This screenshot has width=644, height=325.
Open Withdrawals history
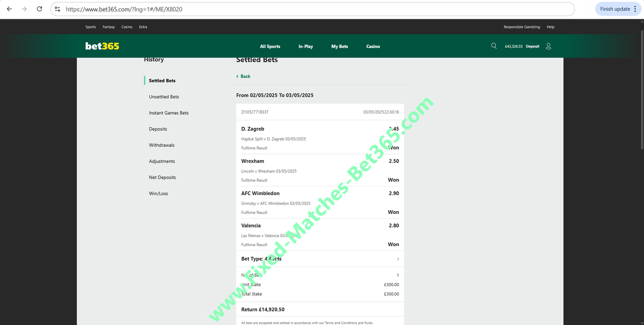(x=162, y=145)
